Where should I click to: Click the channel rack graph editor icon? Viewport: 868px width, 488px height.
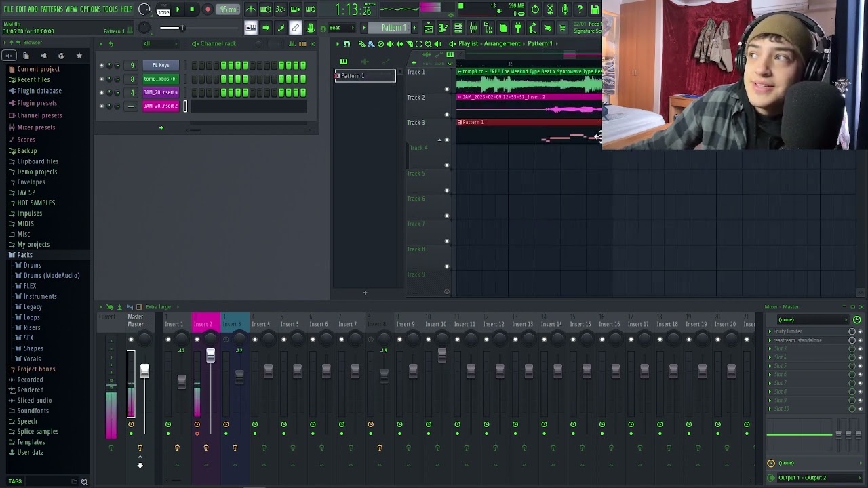click(x=293, y=44)
